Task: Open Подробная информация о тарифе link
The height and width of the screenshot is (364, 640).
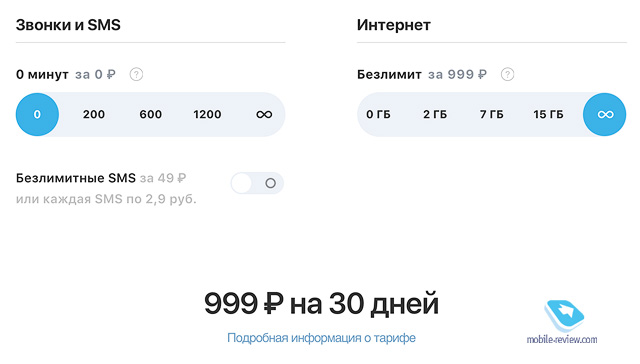Action: tap(321, 338)
